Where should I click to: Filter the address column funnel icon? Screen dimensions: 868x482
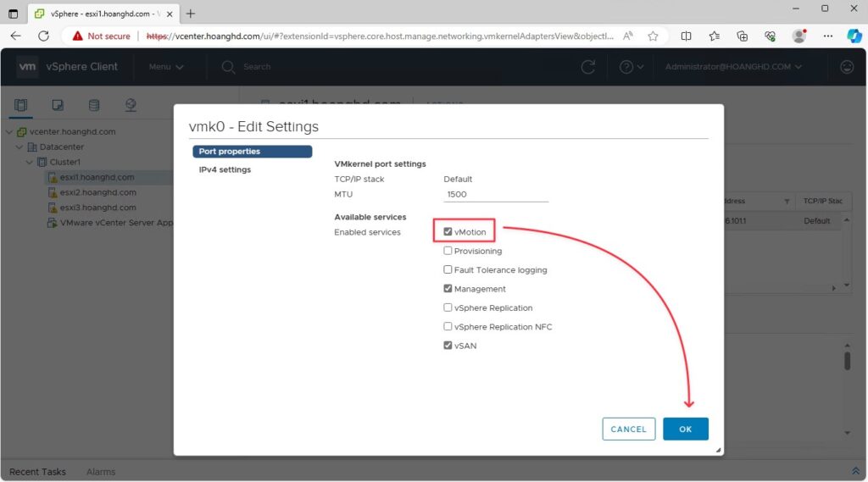(x=787, y=202)
